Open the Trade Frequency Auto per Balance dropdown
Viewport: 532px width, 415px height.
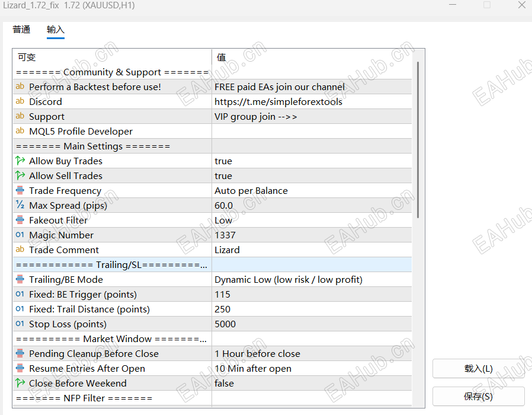pos(312,190)
